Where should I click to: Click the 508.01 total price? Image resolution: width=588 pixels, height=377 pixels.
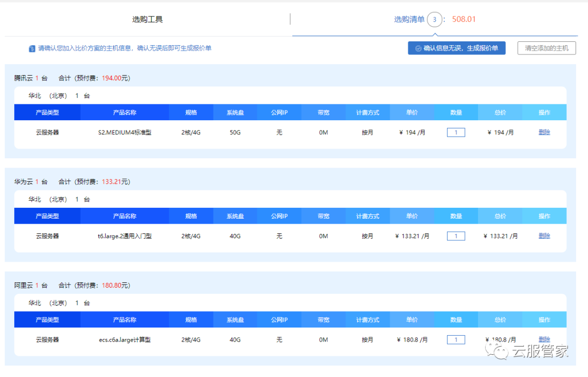[x=463, y=20]
